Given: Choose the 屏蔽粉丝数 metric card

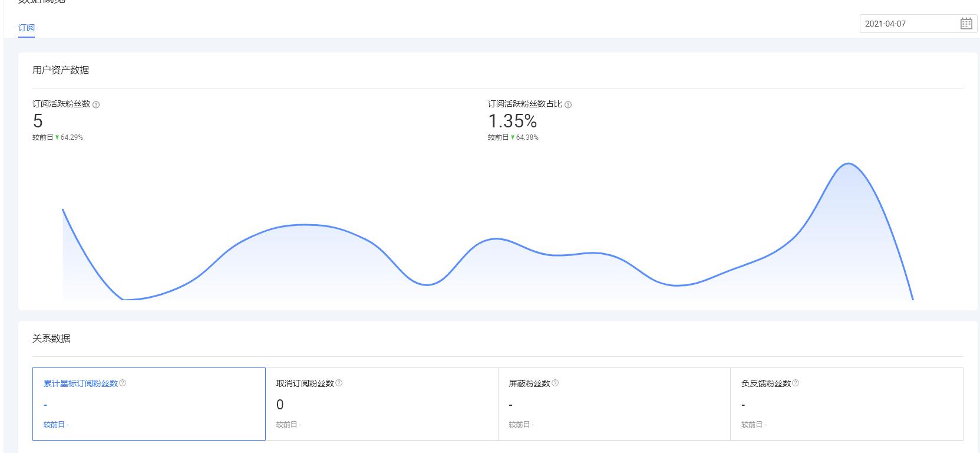Looking at the screenshot, I should click(613, 404).
